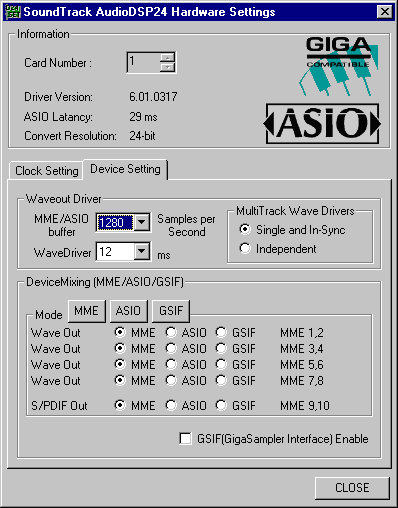Screen dimensions: 398x508
Task: Click the application icon in the title bar
Action: pos(12,12)
